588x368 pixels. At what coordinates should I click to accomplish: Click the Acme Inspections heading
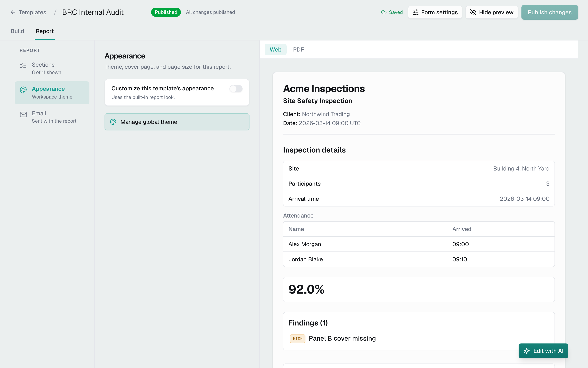pyautogui.click(x=324, y=89)
